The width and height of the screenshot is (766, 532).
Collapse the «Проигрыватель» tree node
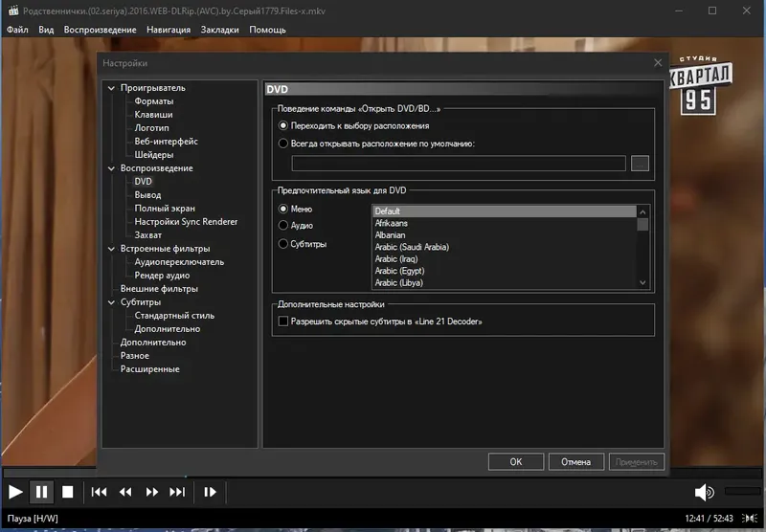pyautogui.click(x=112, y=88)
